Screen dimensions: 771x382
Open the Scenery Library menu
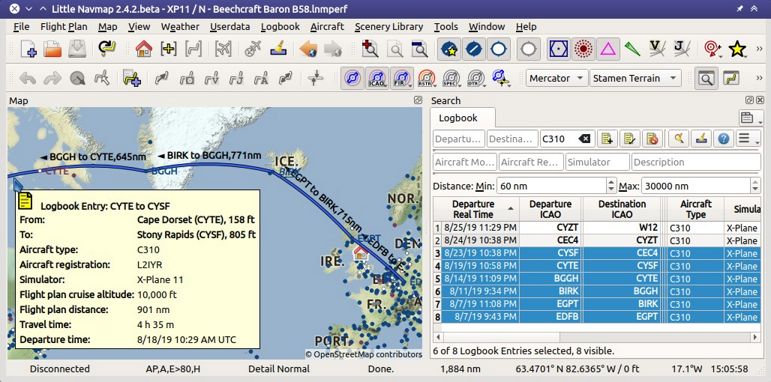click(x=388, y=27)
